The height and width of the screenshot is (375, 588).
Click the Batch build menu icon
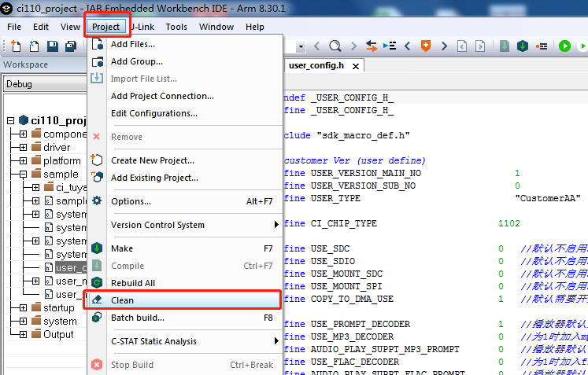(x=97, y=318)
